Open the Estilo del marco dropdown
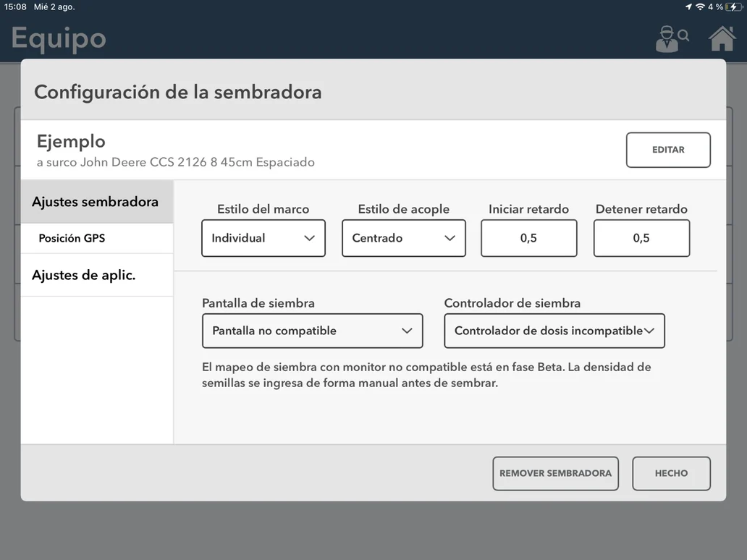The width and height of the screenshot is (747, 560). tap(263, 238)
